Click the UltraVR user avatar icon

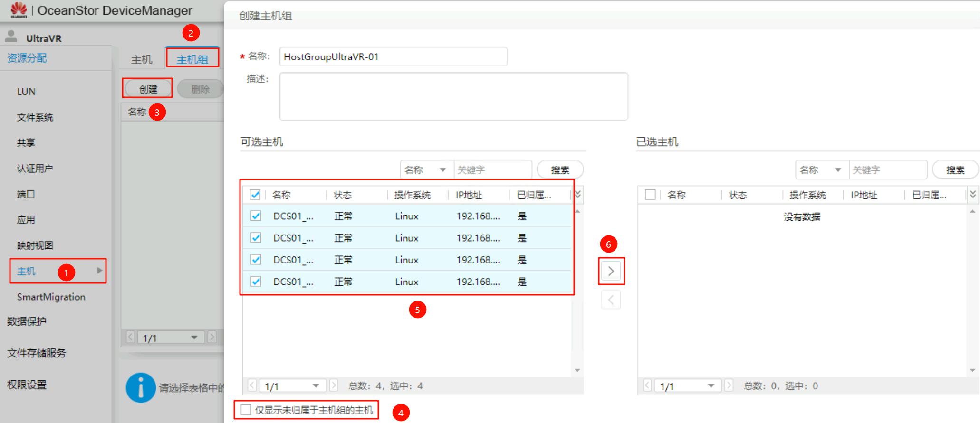pos(11,37)
